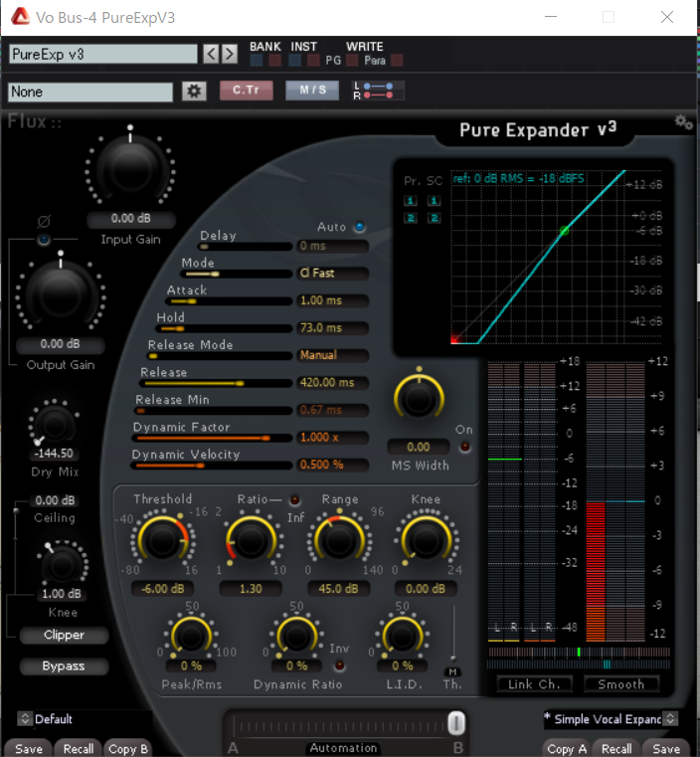700x757 pixels.
Task: Toggle the M / S button
Action: (312, 91)
